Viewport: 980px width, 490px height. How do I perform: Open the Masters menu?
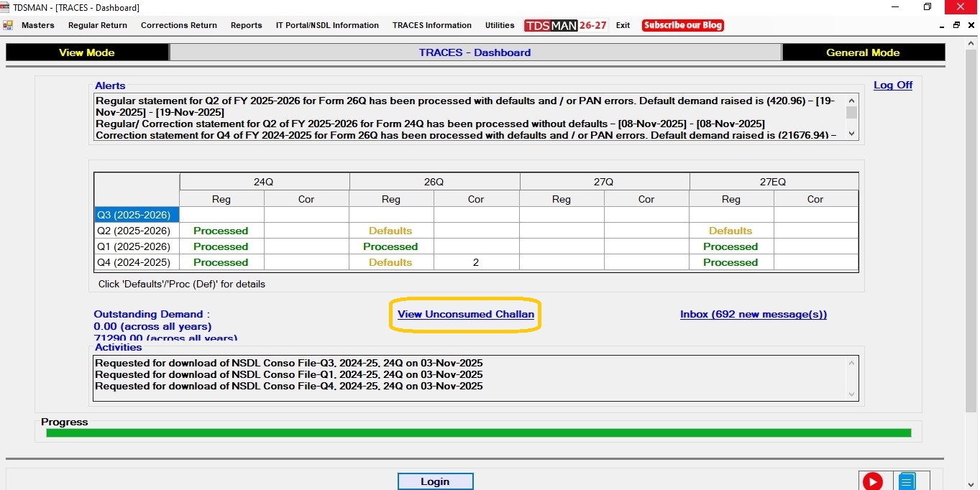(38, 25)
